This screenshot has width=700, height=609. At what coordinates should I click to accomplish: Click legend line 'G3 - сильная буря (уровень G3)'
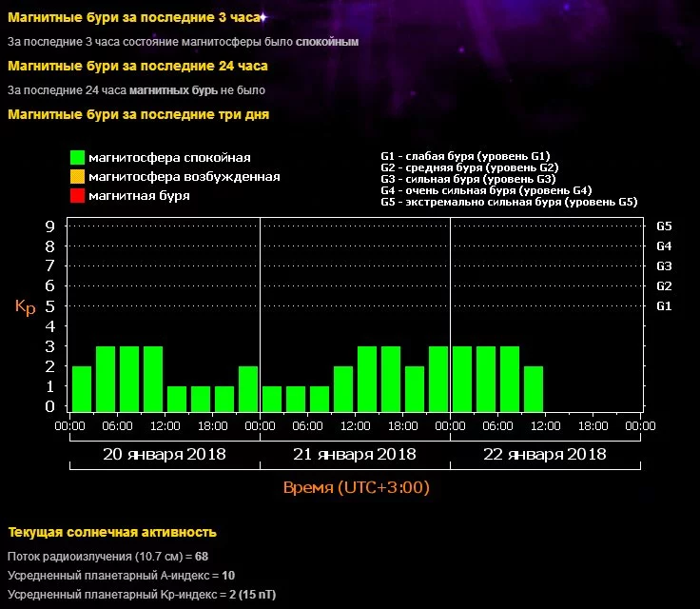point(468,179)
